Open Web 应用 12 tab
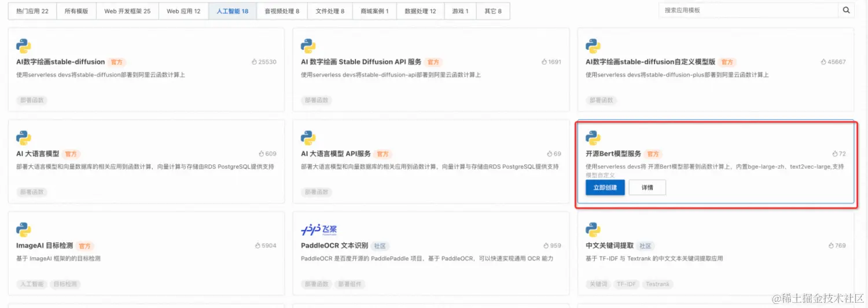 (183, 11)
